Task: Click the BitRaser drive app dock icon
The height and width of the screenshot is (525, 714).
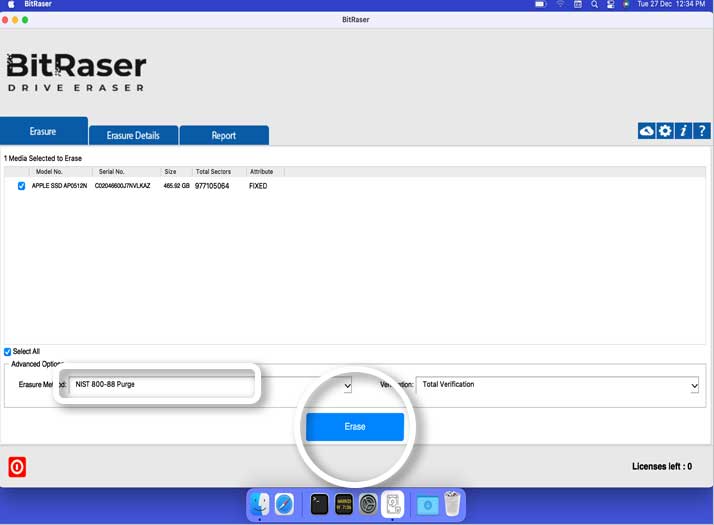Action: coord(393,505)
